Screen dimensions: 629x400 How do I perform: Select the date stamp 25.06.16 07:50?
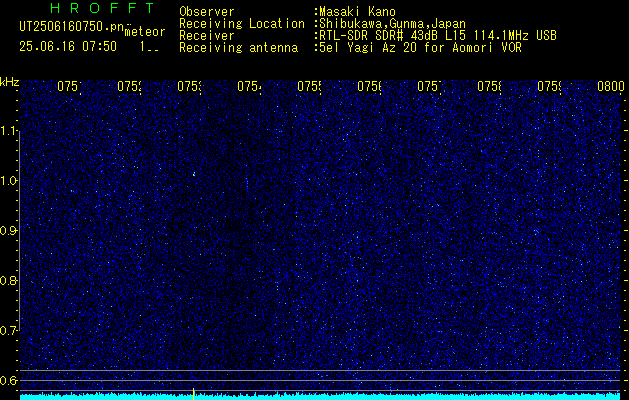pyautogui.click(x=68, y=46)
